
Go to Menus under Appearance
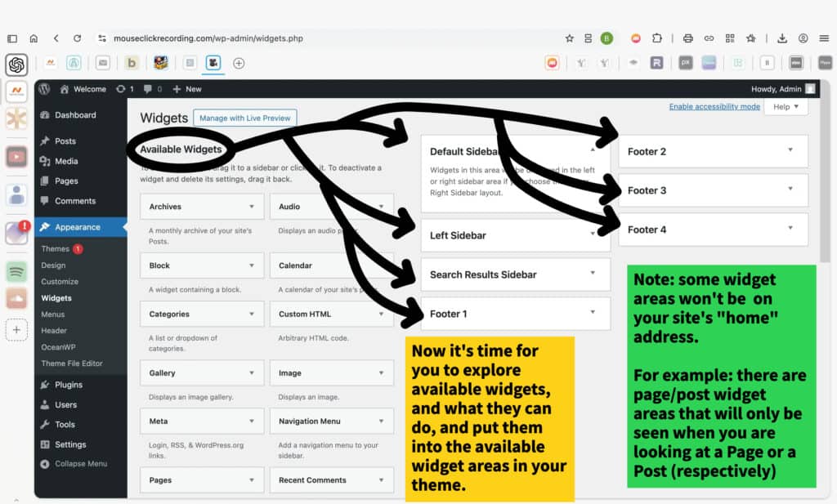coord(53,314)
